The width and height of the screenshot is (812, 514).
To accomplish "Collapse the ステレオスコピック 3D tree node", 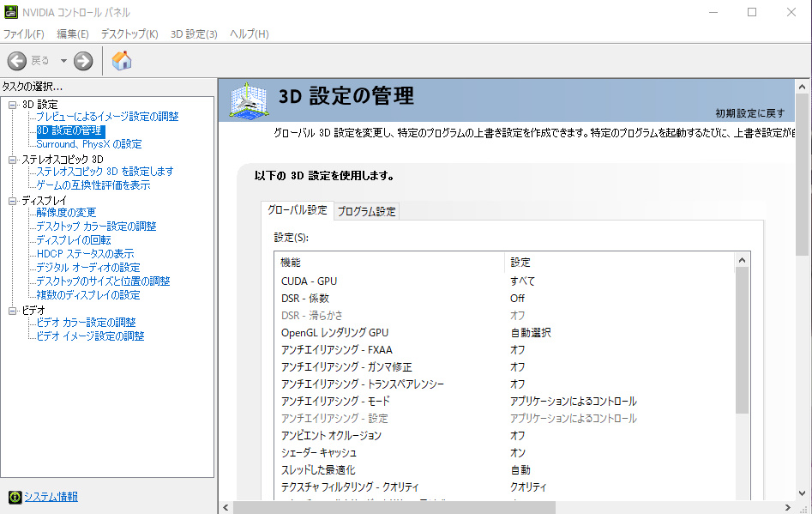I will 12,160.
